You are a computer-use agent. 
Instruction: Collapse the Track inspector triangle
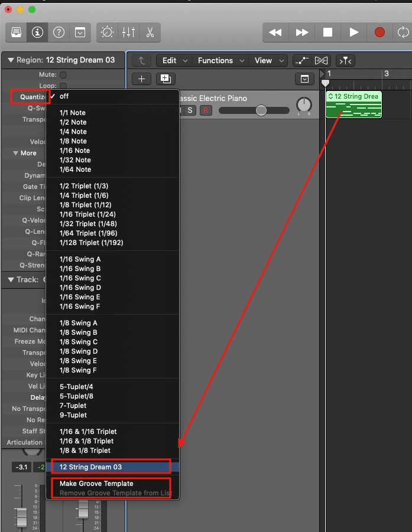pos(11,280)
